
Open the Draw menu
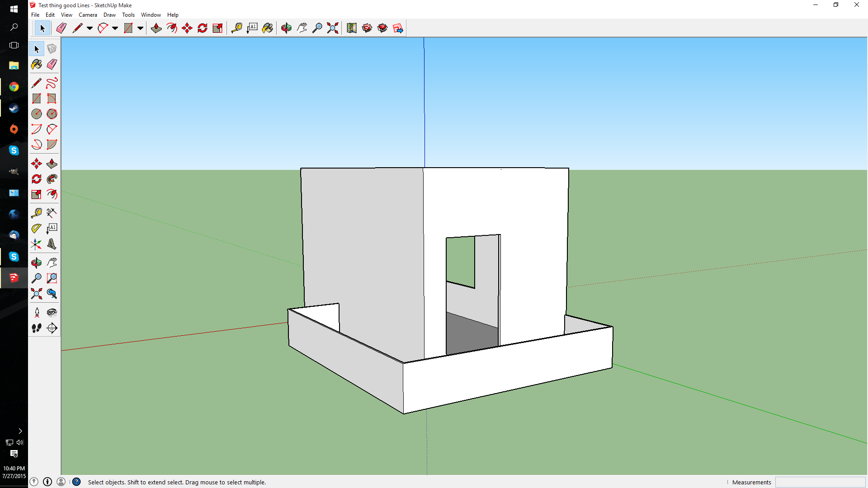[x=109, y=14]
